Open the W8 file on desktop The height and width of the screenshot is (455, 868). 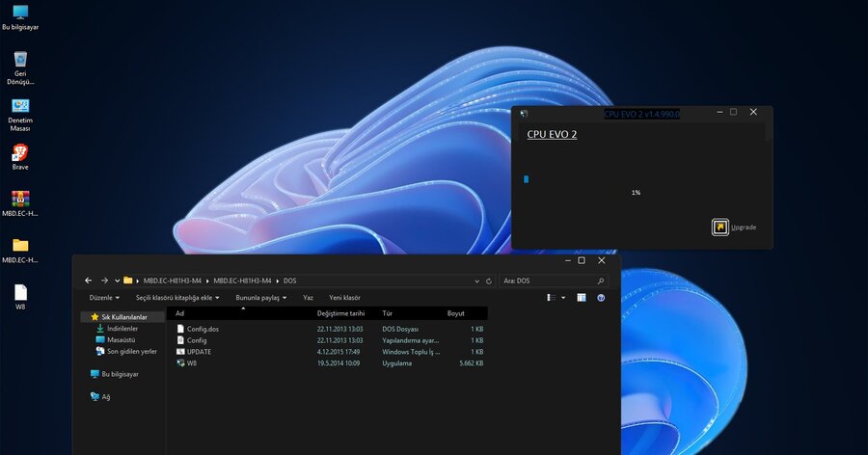pos(20,293)
